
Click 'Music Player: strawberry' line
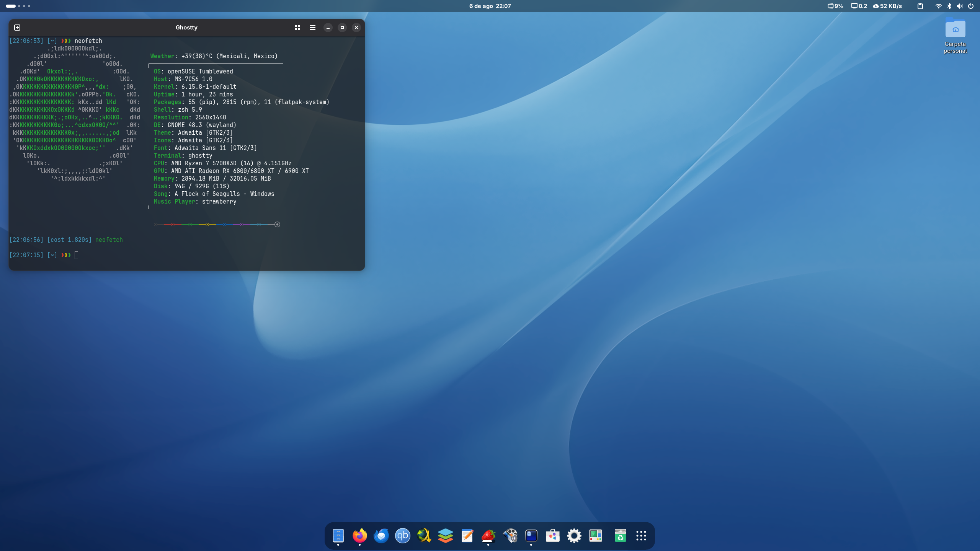[195, 202]
